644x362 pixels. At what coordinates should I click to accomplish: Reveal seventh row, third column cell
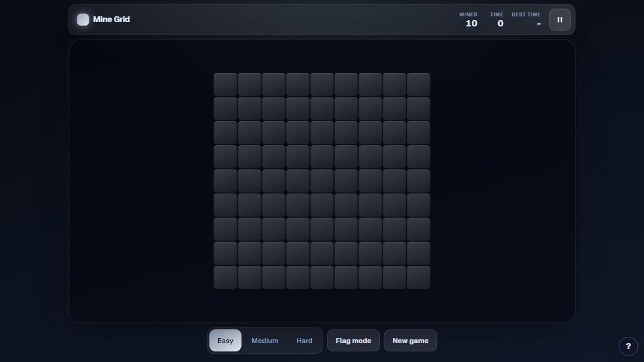274,229
